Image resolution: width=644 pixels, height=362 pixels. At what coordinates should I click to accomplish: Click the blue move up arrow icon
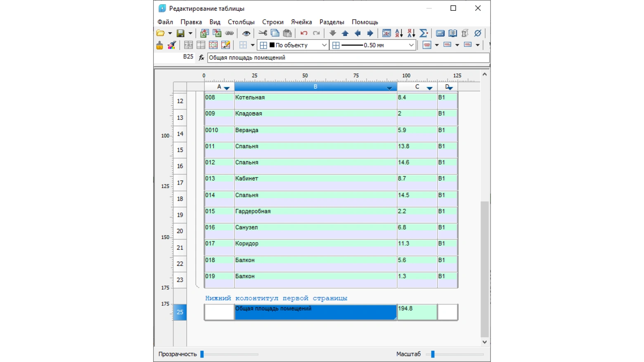(345, 33)
